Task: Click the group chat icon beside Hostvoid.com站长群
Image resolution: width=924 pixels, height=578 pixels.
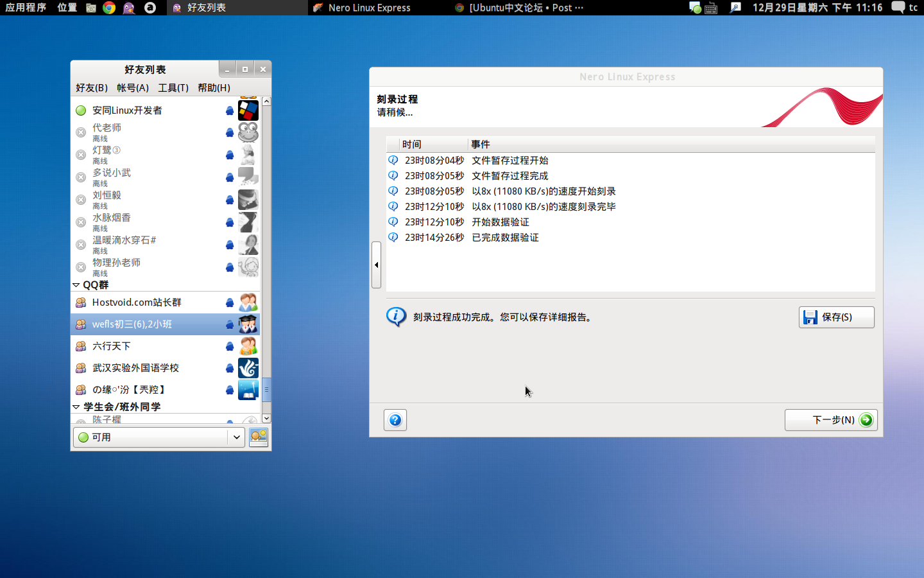Action: tap(81, 302)
